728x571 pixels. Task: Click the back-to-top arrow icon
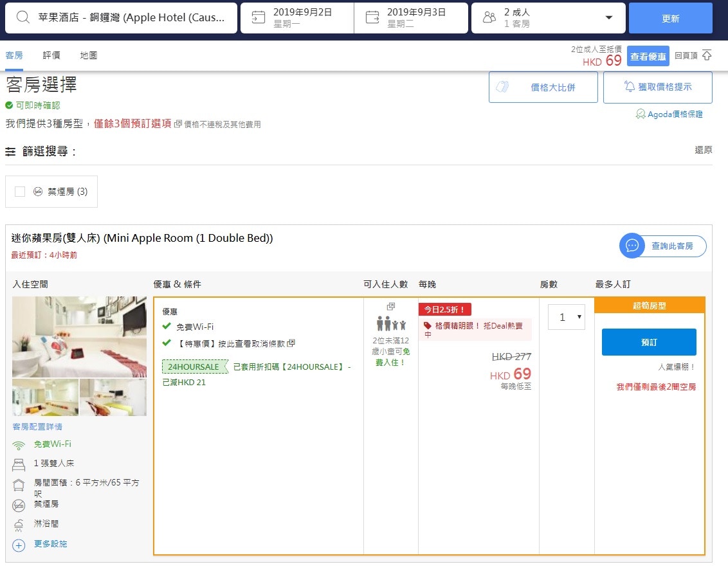[707, 55]
